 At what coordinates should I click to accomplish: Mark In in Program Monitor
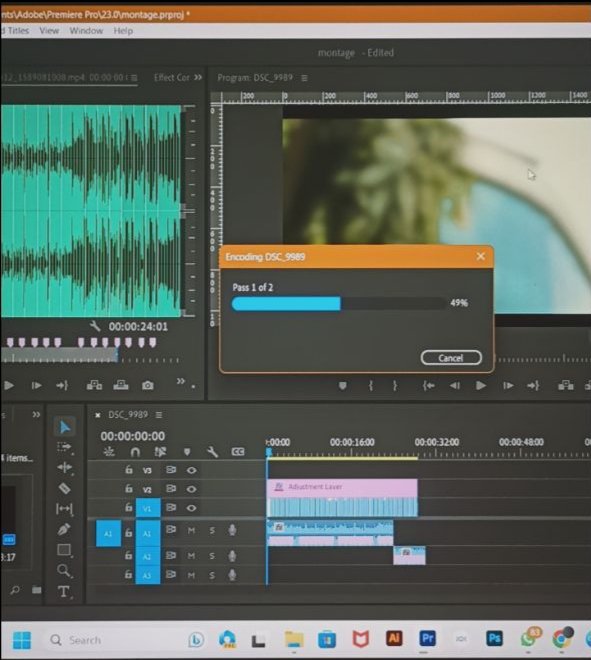(370, 386)
